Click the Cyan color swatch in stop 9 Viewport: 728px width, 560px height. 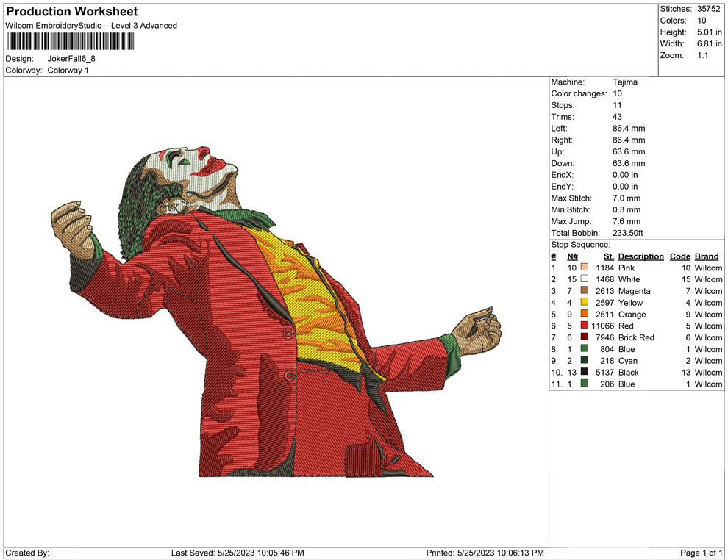pos(585,360)
